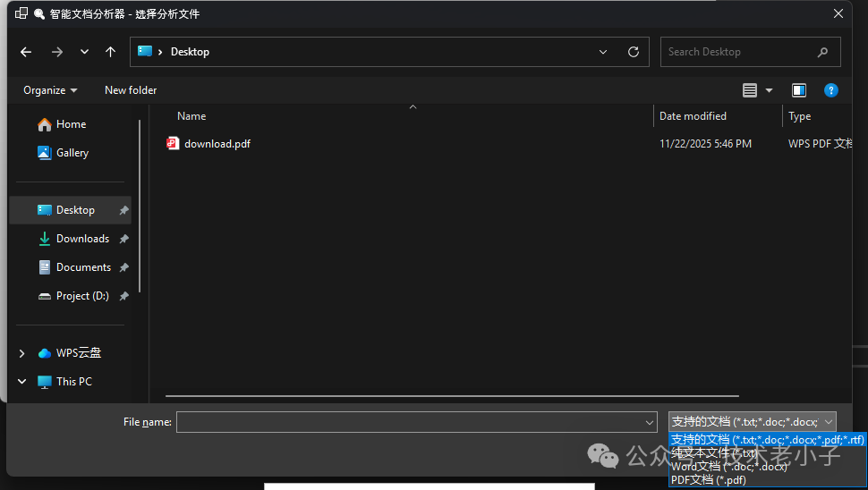The image size is (868, 490).
Task: Go up one folder level
Action: 111,52
